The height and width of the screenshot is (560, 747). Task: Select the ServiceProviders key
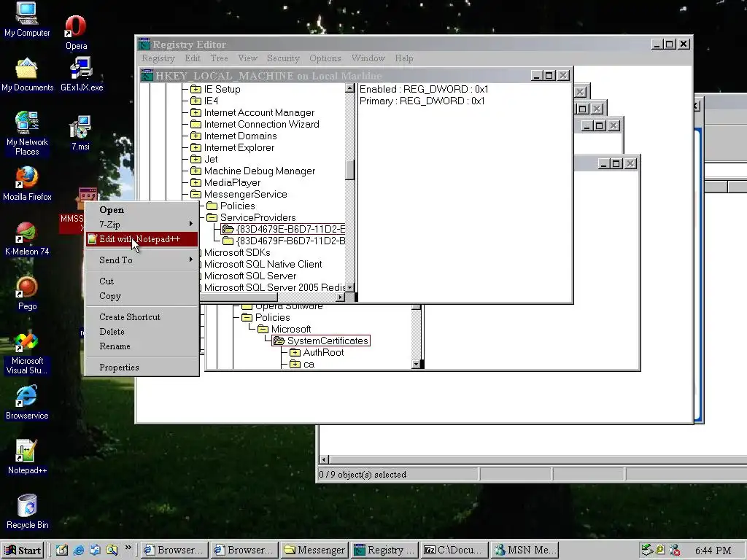tap(258, 217)
